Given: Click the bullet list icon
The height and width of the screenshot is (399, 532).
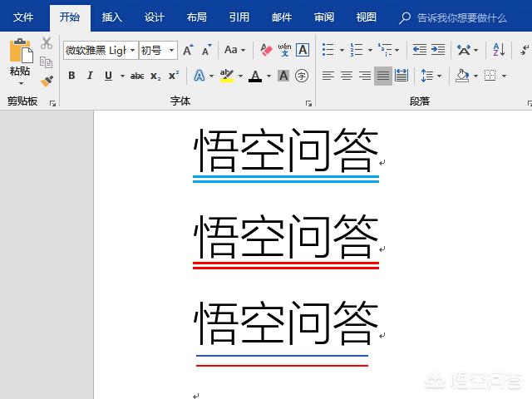Looking at the screenshot, I should tap(328, 50).
